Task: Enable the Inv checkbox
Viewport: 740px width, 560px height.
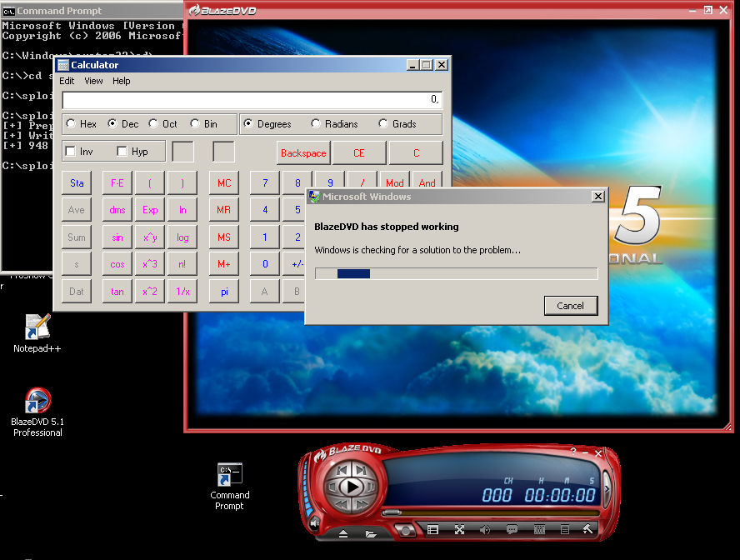Action: click(71, 152)
